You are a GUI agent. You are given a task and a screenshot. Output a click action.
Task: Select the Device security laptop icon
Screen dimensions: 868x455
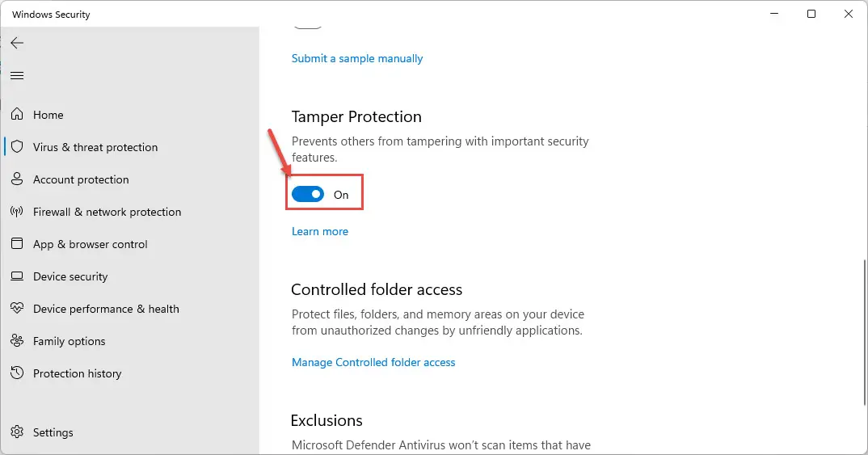pyautogui.click(x=17, y=276)
